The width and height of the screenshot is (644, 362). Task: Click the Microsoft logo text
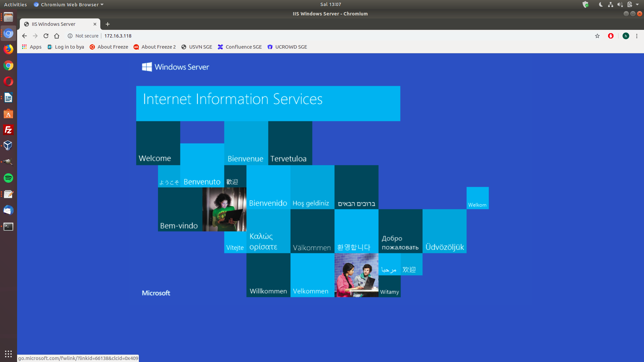(x=156, y=293)
